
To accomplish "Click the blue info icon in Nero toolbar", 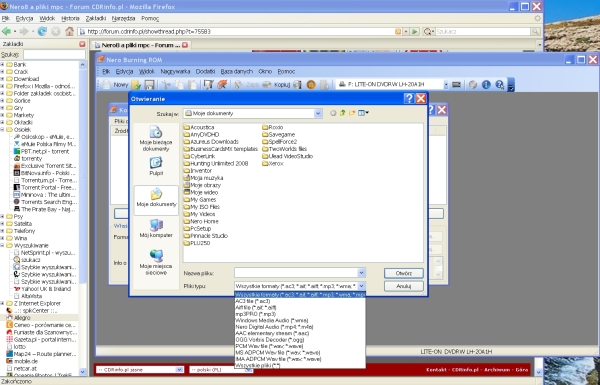I will [486, 85].
